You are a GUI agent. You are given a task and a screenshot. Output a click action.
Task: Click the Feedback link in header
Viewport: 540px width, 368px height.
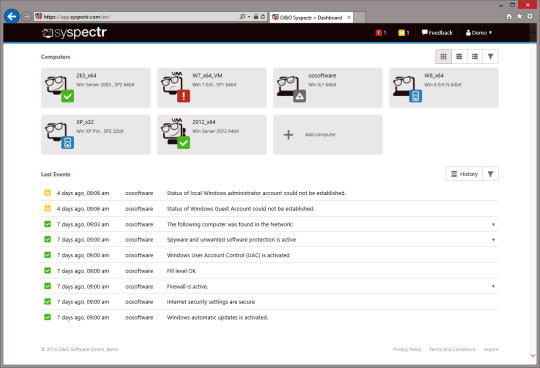pyautogui.click(x=437, y=33)
